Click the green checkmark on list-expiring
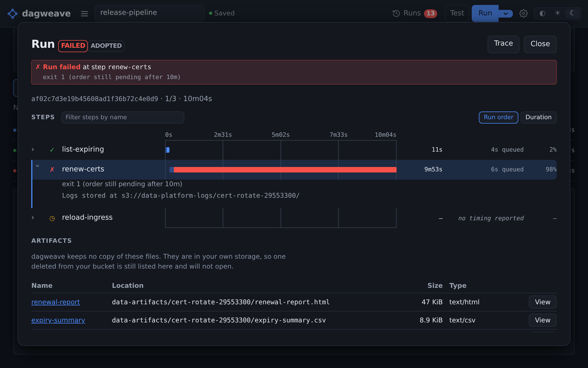588x368 pixels. click(x=52, y=150)
